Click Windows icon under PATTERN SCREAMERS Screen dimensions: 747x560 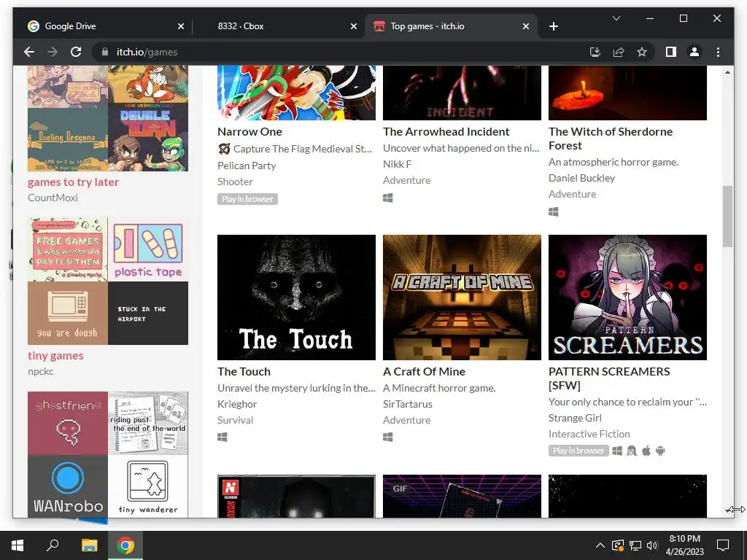(617, 451)
